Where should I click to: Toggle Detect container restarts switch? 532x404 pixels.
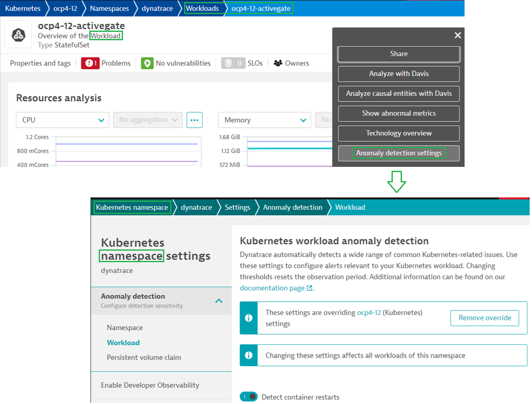pos(249,397)
